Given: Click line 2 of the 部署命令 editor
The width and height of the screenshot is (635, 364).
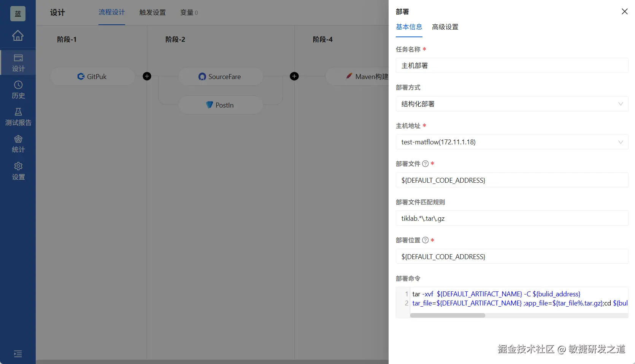Looking at the screenshot, I should click(x=519, y=303).
